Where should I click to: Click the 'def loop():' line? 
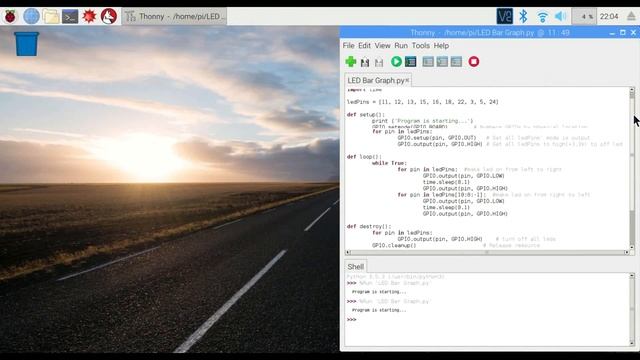point(364,157)
